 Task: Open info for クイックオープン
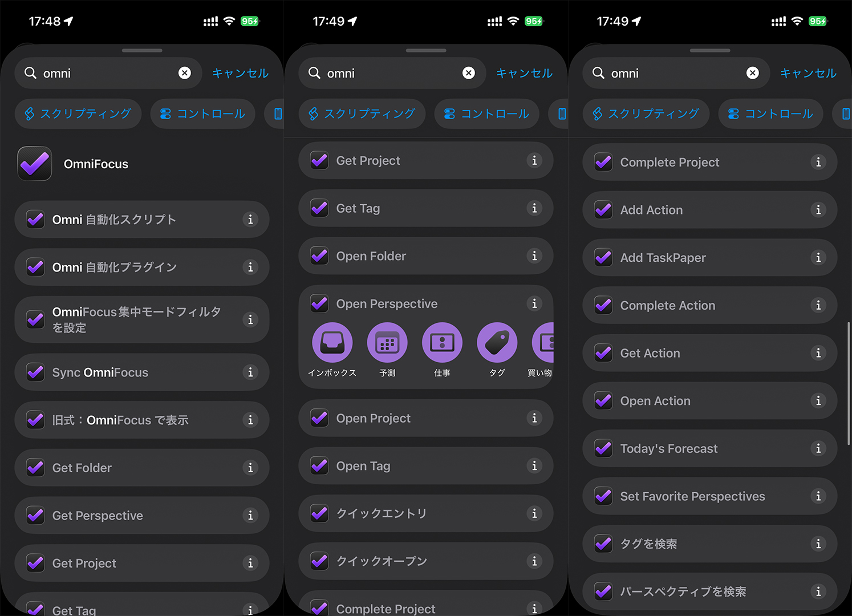534,561
